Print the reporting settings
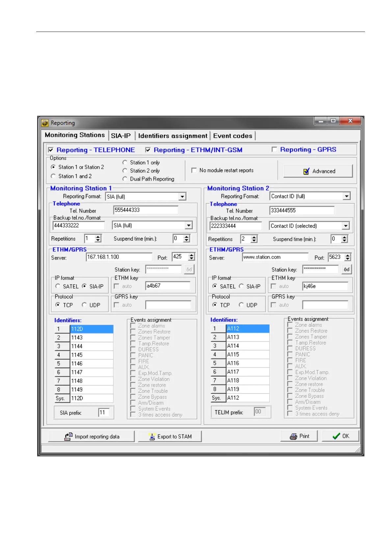Image resolution: width=392 pixels, height=554 pixels. click(x=299, y=436)
